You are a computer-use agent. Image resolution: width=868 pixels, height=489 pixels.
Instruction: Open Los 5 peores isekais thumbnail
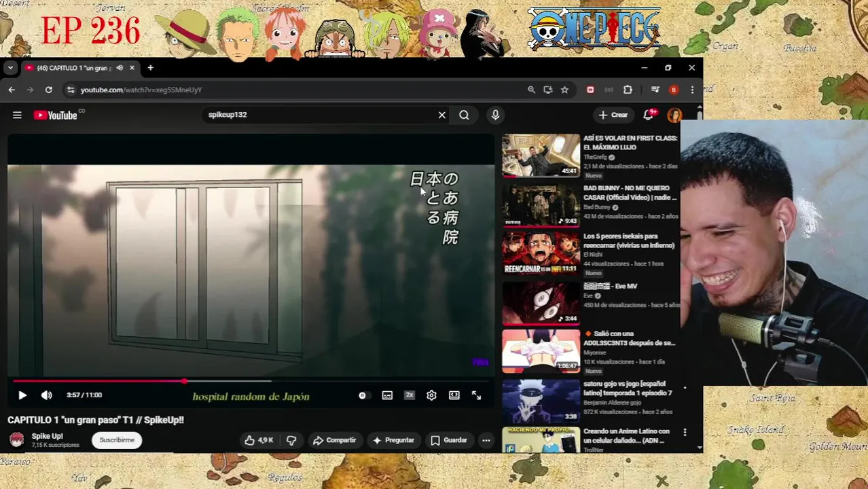541,253
